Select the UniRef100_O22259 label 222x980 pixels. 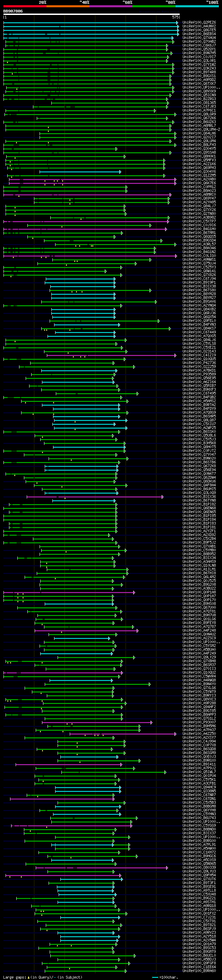199,367
